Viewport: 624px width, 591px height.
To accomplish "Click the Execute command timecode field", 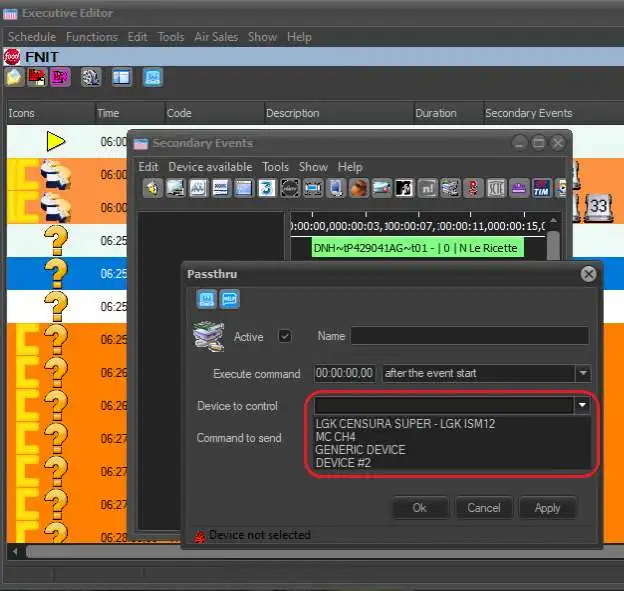I will click(345, 373).
